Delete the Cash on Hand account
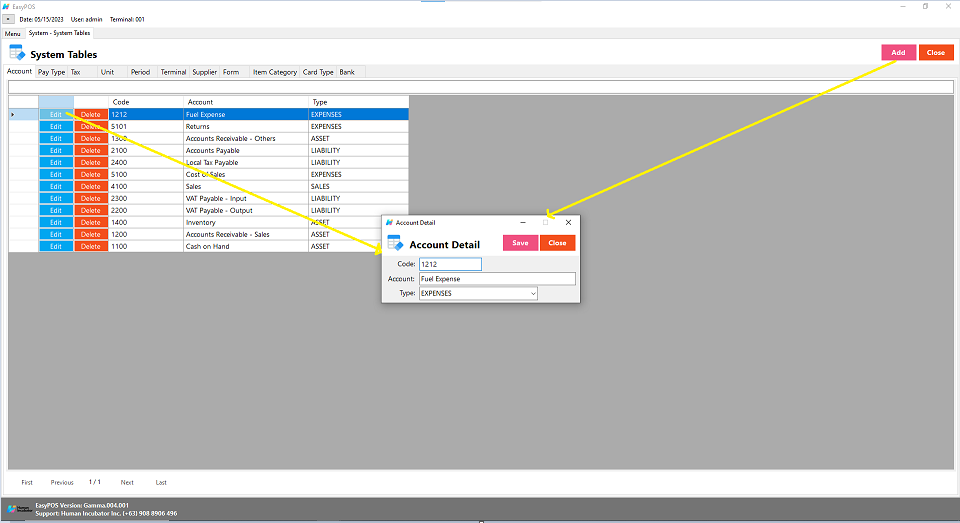Viewport: 960px width, 523px height. coord(91,246)
